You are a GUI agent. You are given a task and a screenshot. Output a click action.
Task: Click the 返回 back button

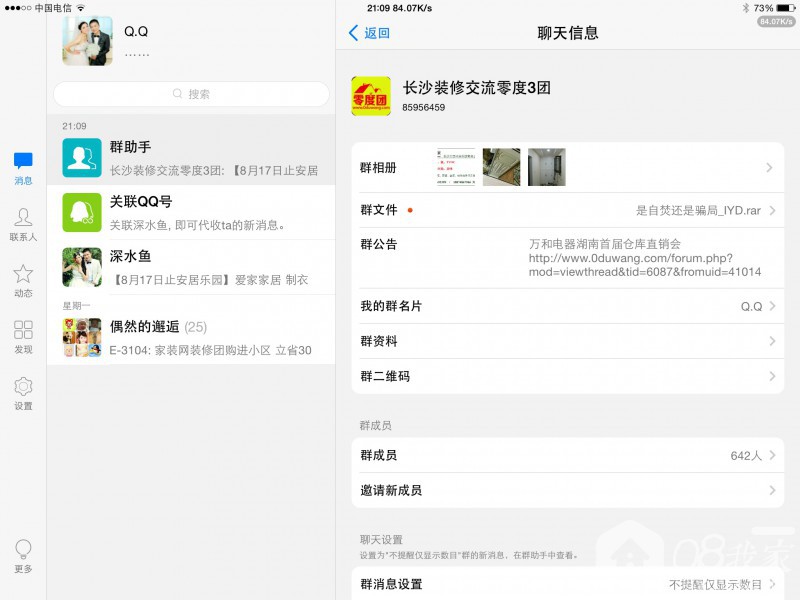tap(369, 33)
